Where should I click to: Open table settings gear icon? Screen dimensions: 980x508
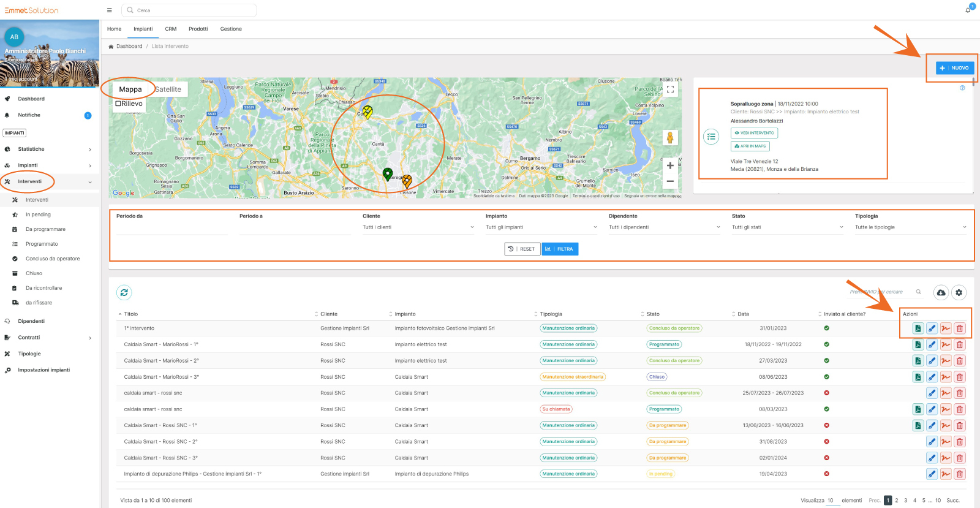pos(959,293)
